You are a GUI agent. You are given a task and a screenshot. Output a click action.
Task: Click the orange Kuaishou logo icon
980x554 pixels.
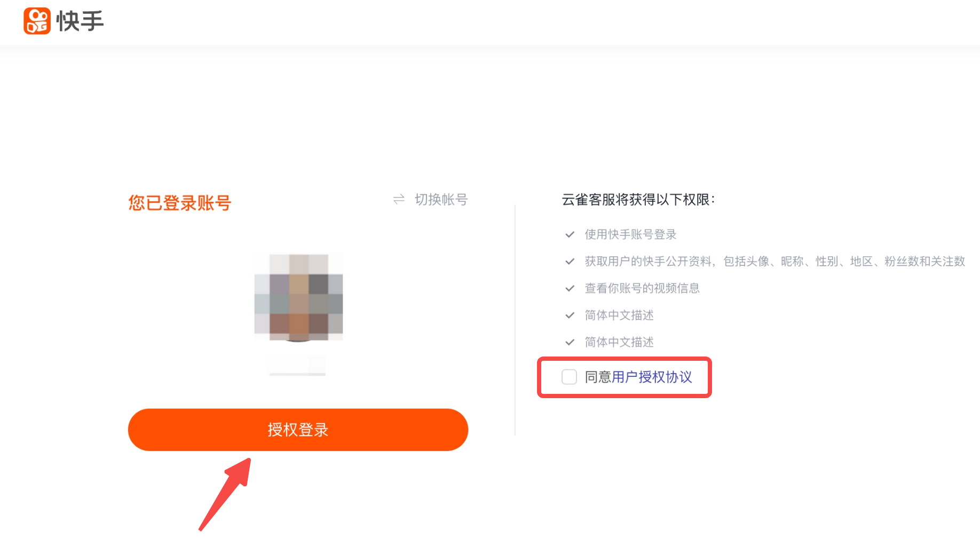click(x=37, y=21)
